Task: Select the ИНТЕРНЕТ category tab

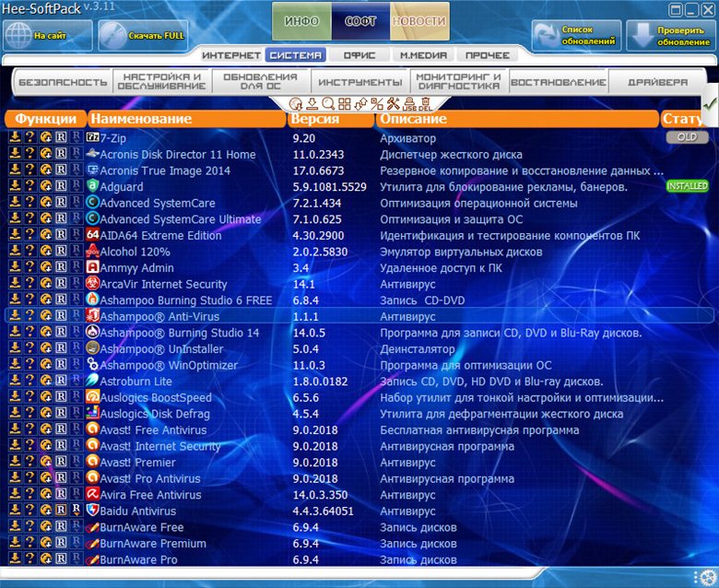Action: [x=231, y=55]
